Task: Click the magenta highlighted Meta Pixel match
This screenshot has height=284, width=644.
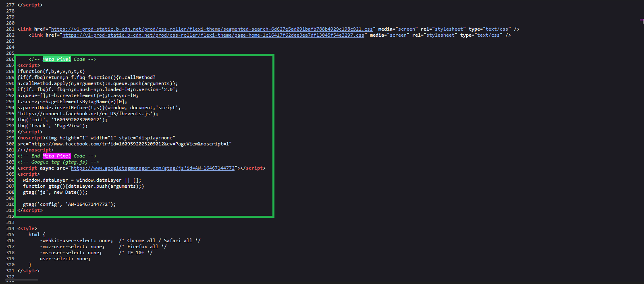Action: coord(56,156)
